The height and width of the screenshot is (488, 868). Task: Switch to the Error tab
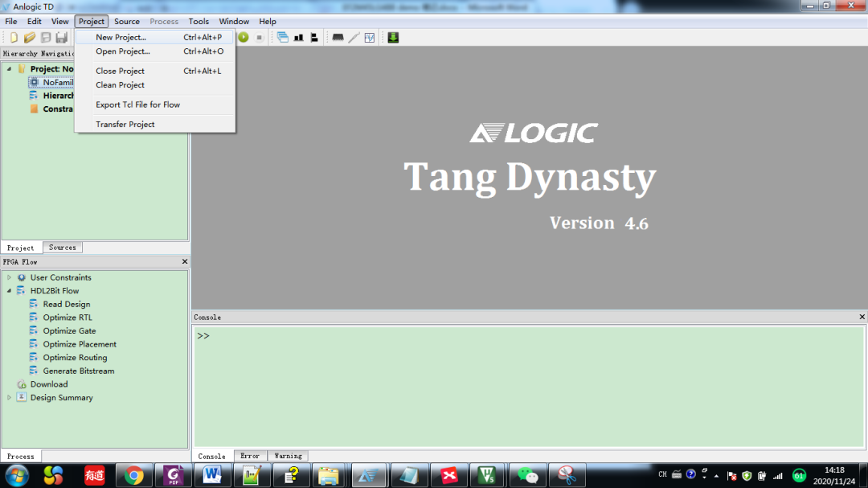(x=250, y=456)
